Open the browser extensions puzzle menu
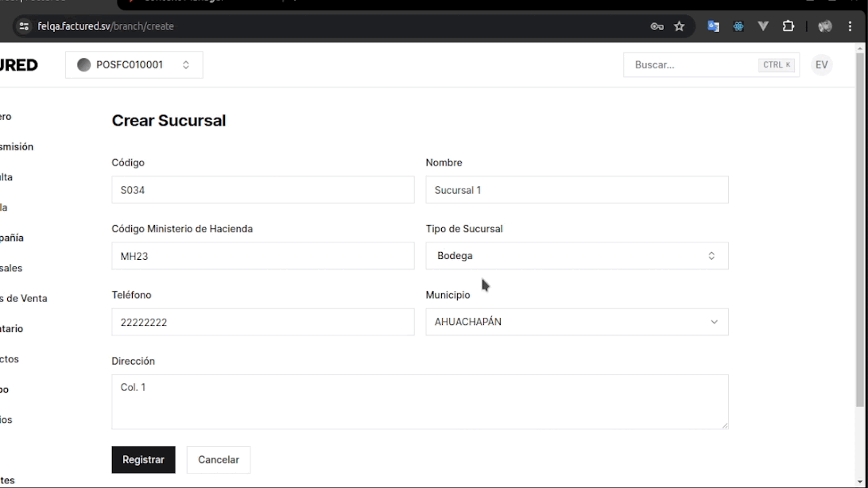 [789, 26]
